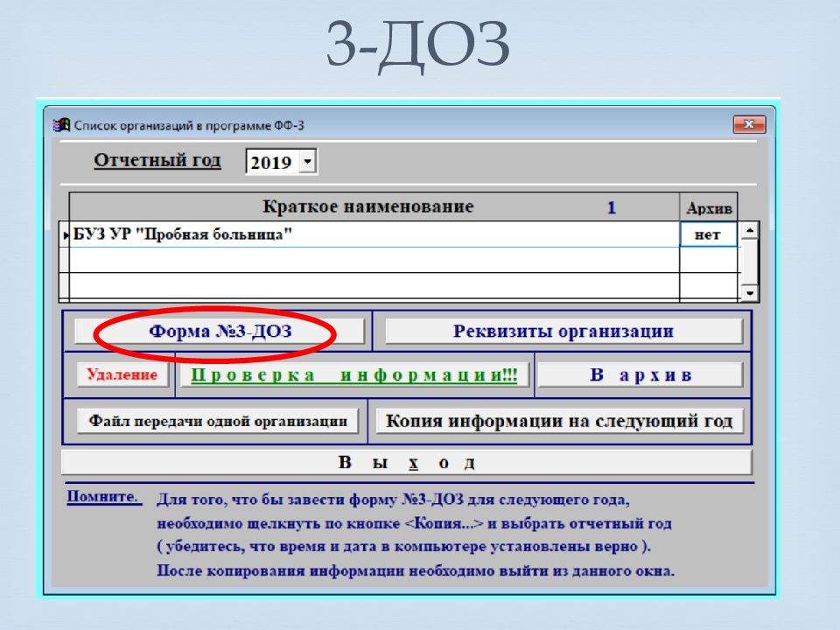Expand the reporting year dropdown arrow

pos(307,163)
